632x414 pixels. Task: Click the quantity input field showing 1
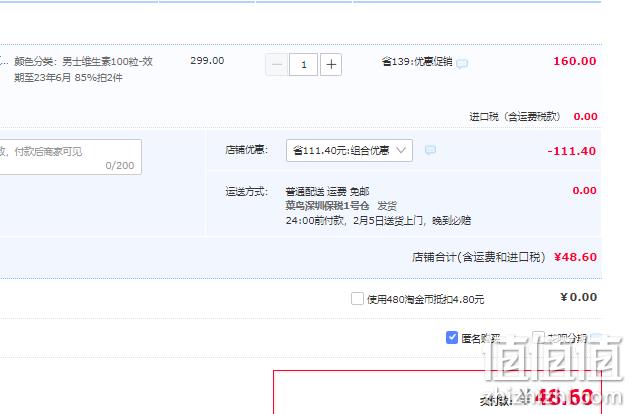(x=304, y=64)
